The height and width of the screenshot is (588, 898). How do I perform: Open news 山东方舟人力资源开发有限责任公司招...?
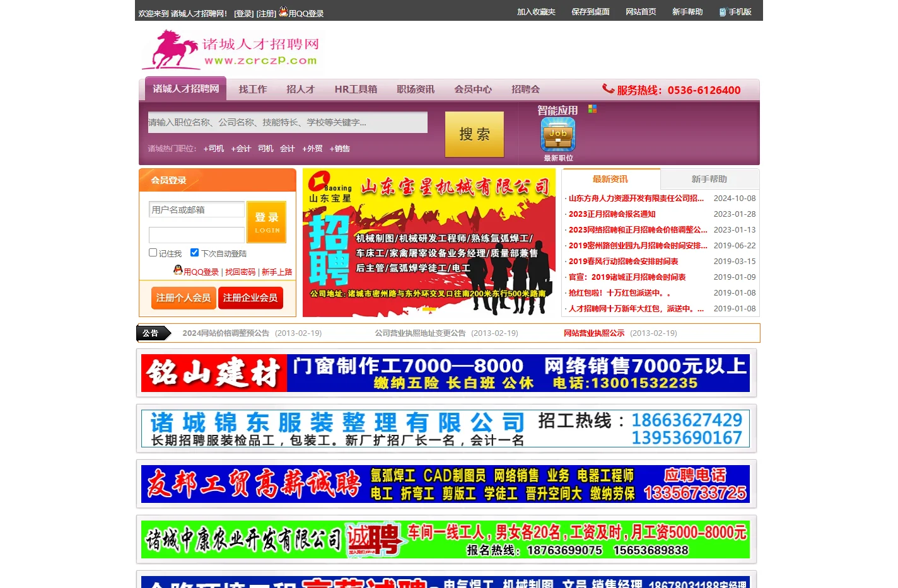click(x=636, y=199)
